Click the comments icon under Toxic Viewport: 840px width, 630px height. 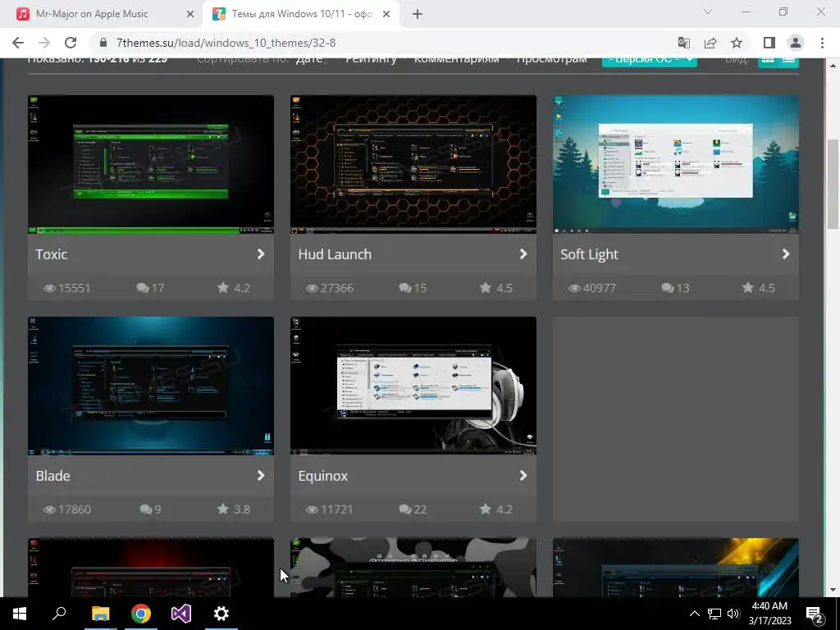click(x=143, y=288)
